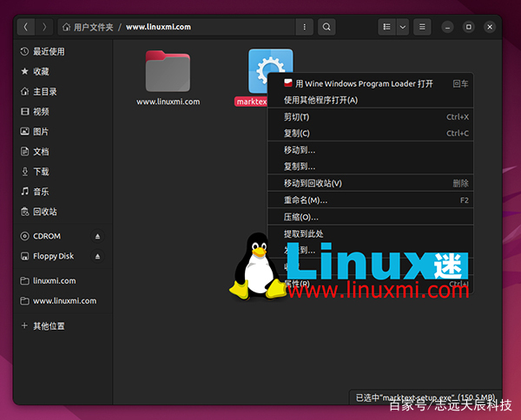Screen dimensions: 521x420
Task: Choose 移动到... from context menu
Action: click(370, 150)
